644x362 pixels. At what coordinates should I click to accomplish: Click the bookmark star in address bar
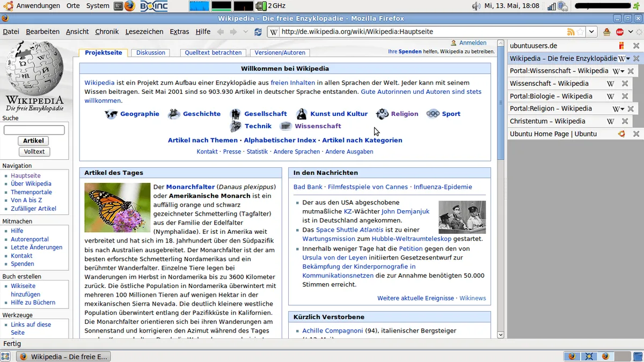pos(580,32)
